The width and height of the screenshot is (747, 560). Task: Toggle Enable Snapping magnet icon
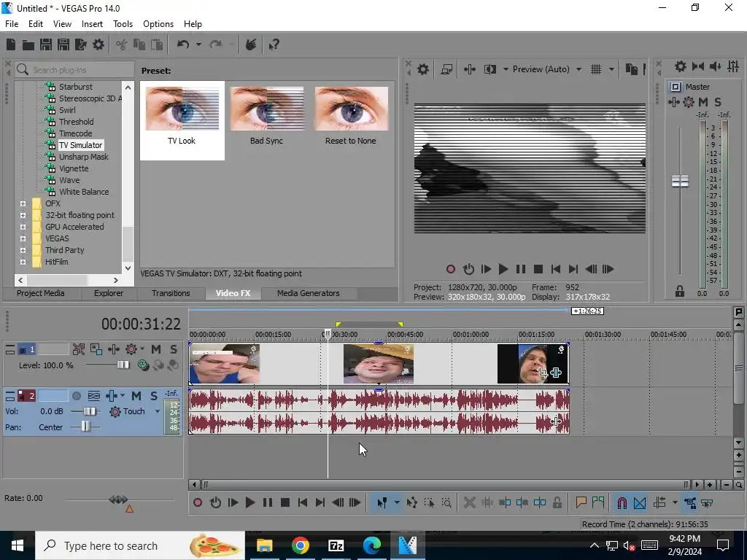[622, 502]
